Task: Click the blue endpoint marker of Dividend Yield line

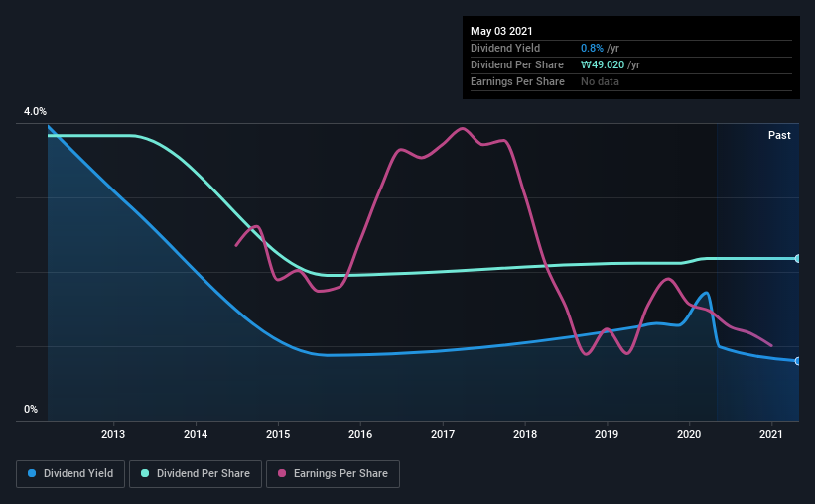Action: tap(797, 361)
